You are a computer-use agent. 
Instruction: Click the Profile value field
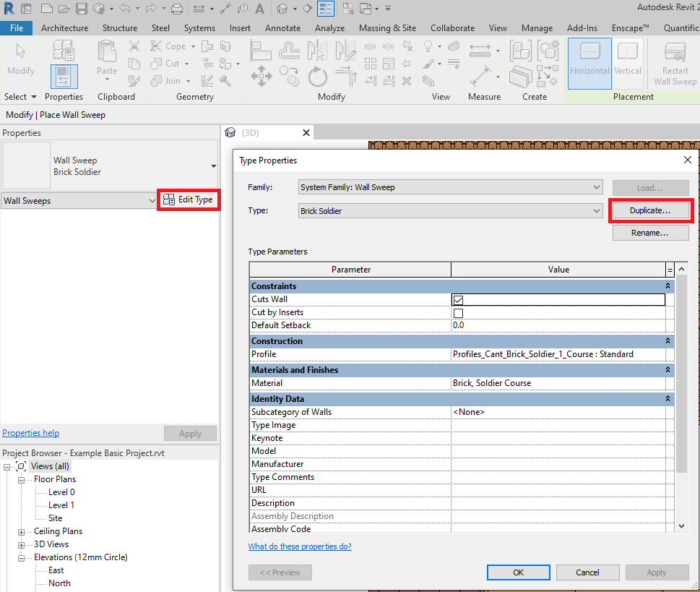click(x=558, y=354)
